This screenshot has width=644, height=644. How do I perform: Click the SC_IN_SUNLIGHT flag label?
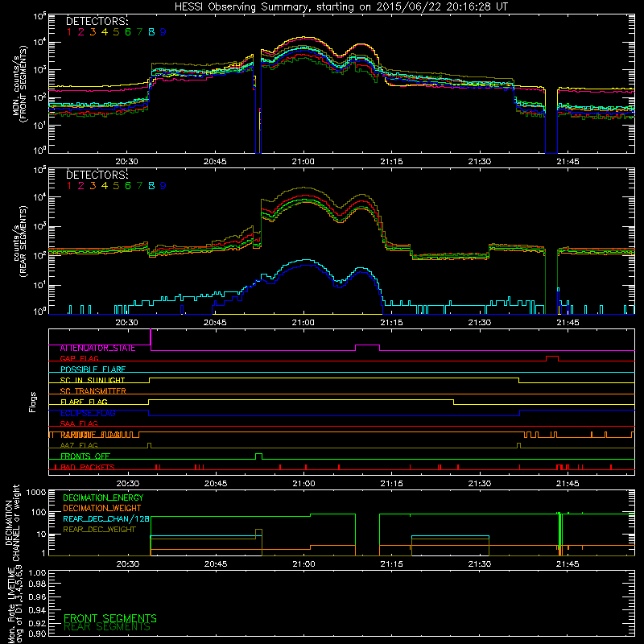93,380
